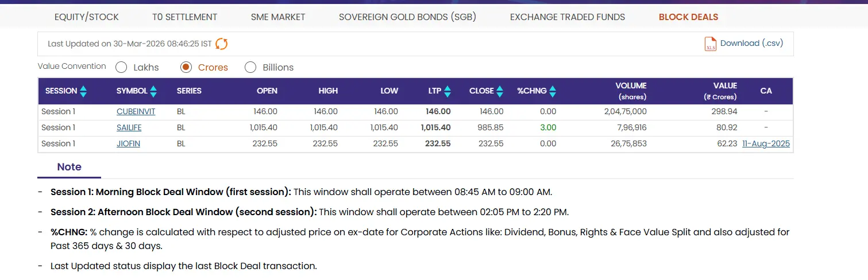This screenshot has width=868, height=280.
Task: Open the EQUITY/STOCK tab
Action: point(87,17)
